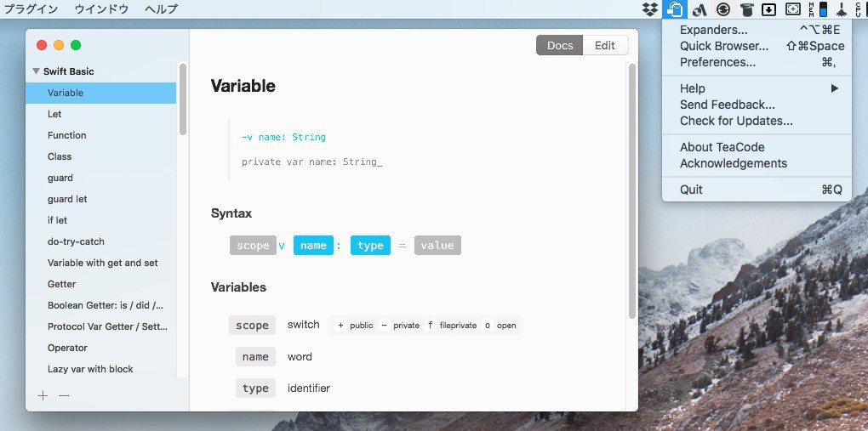Viewport: 868px width, 431px height.
Task: Open Preferences... from the menu
Action: click(x=757, y=62)
